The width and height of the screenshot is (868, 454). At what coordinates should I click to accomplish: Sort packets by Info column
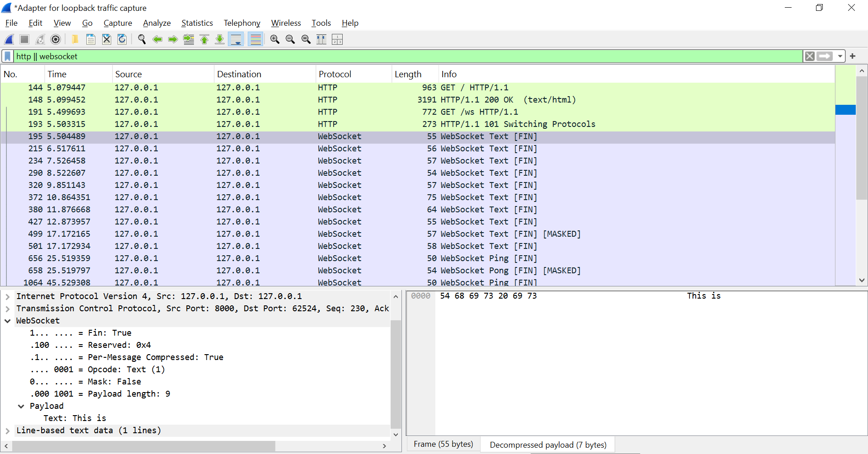coord(637,74)
